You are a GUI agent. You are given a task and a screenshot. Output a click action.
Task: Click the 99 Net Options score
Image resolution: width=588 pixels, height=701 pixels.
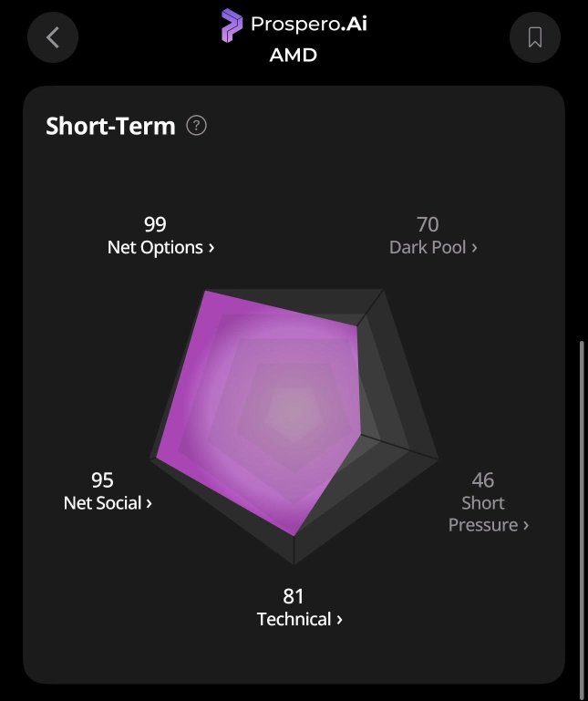pos(155,224)
